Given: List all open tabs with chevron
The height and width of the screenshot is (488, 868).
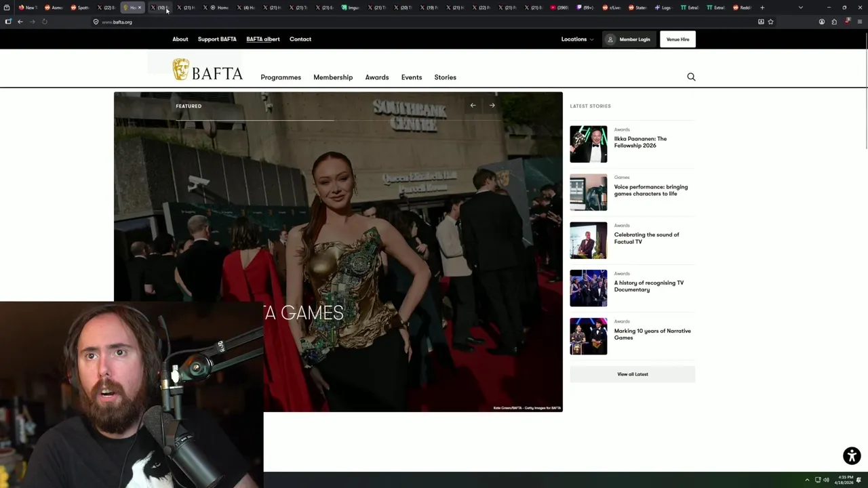Looking at the screenshot, I should [x=801, y=7].
